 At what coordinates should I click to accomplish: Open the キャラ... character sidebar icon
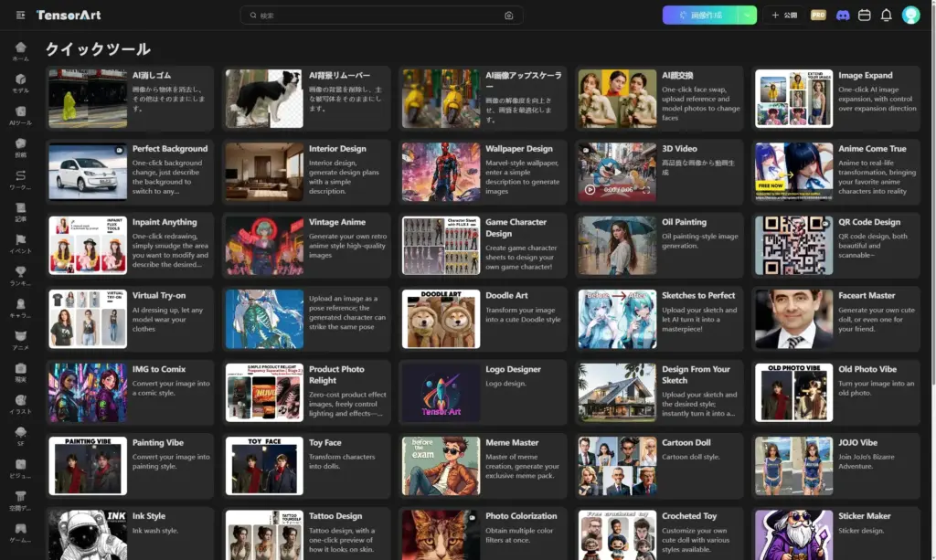[x=20, y=309]
